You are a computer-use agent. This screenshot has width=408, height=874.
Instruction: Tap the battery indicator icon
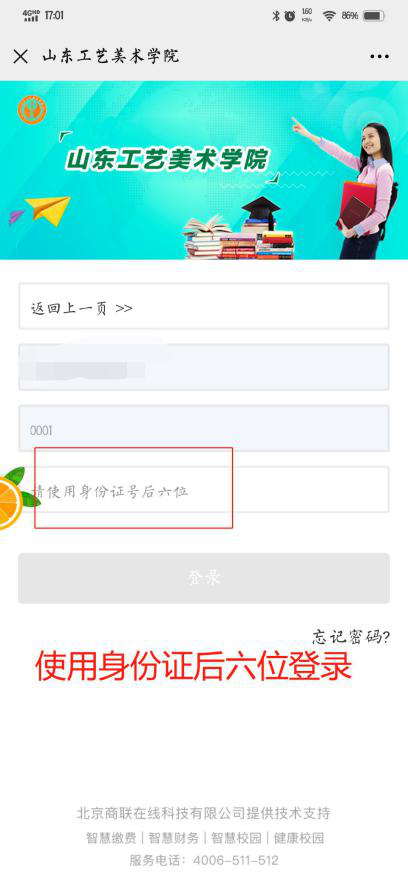pos(373,16)
